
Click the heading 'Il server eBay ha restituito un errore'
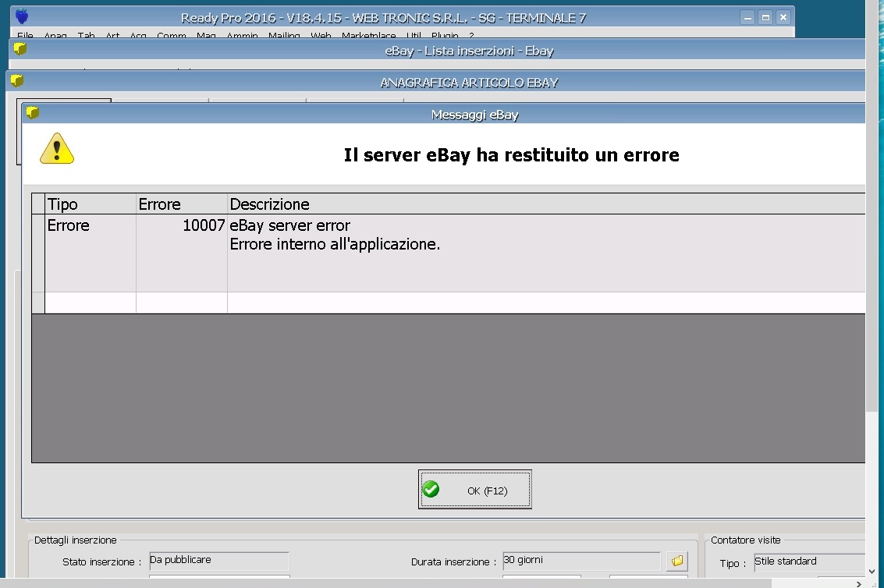point(511,155)
